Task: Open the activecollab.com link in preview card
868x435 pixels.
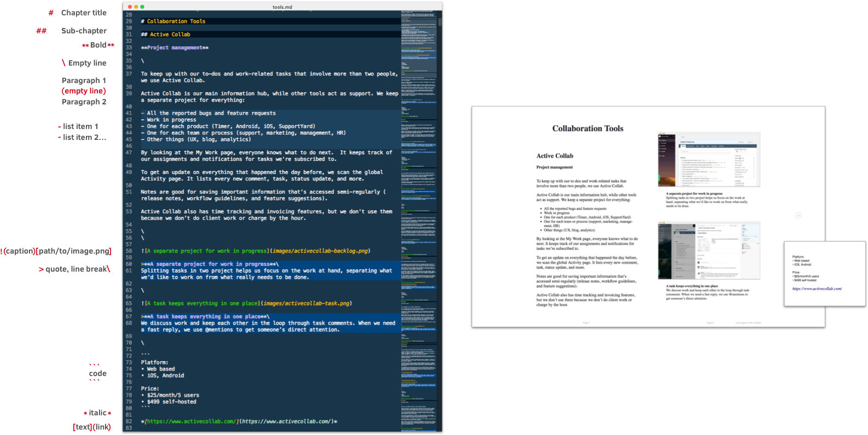Action: coord(817,289)
